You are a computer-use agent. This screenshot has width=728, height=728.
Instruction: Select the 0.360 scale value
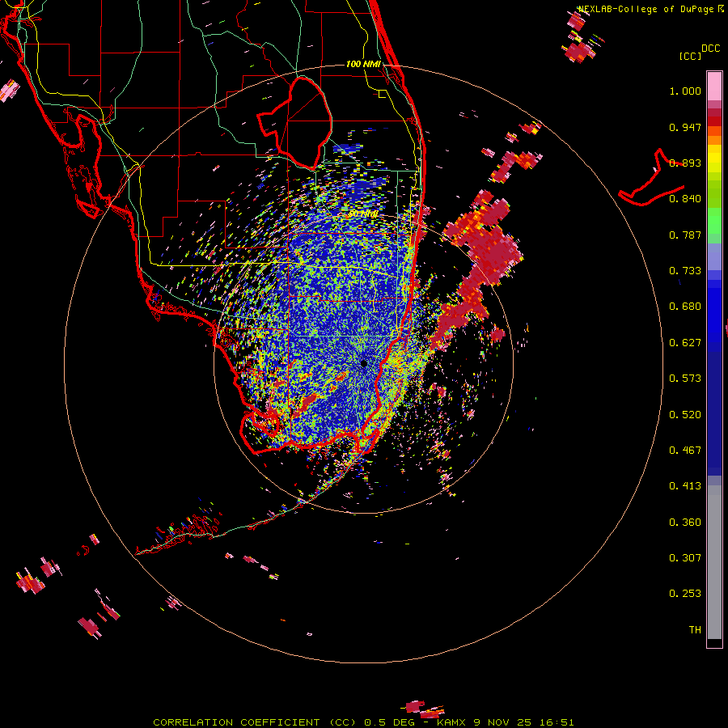(685, 523)
